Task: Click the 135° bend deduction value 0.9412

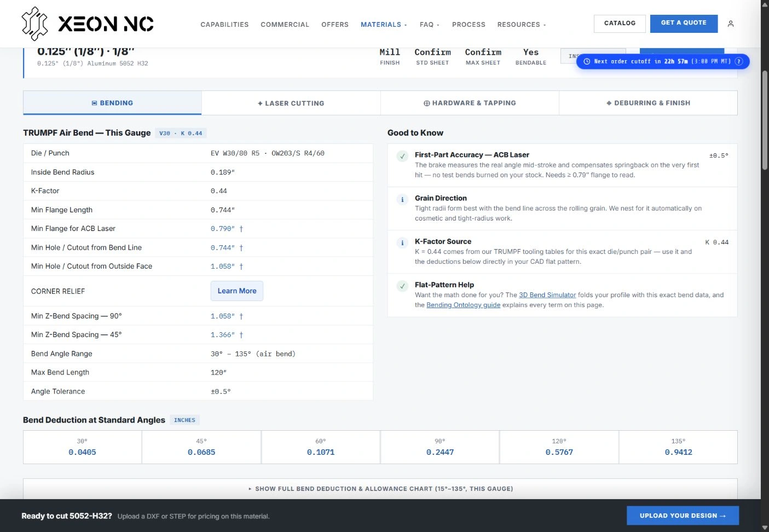Action: (678, 453)
